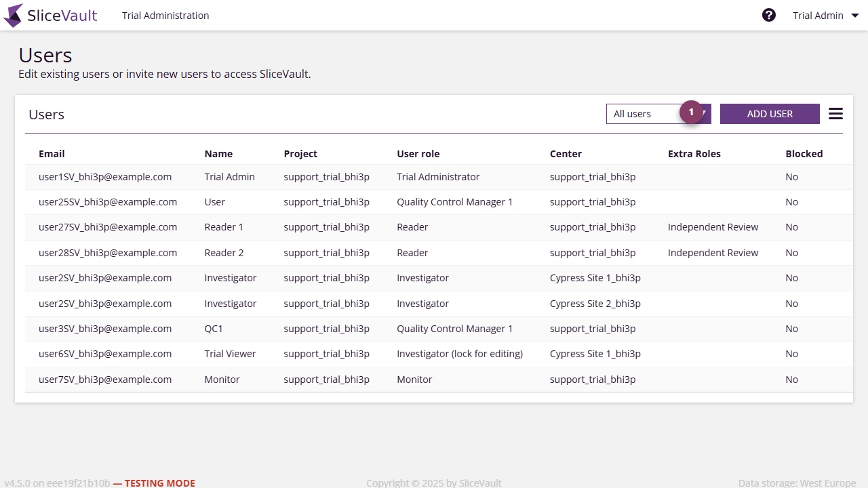
Task: Sort by the Blocked column header
Action: coord(804,154)
